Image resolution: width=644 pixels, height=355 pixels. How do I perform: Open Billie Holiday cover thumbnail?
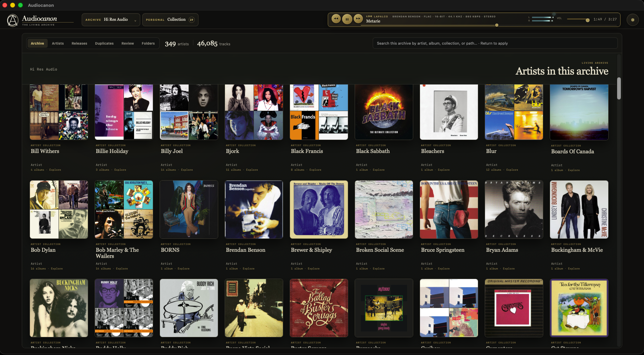point(124,112)
